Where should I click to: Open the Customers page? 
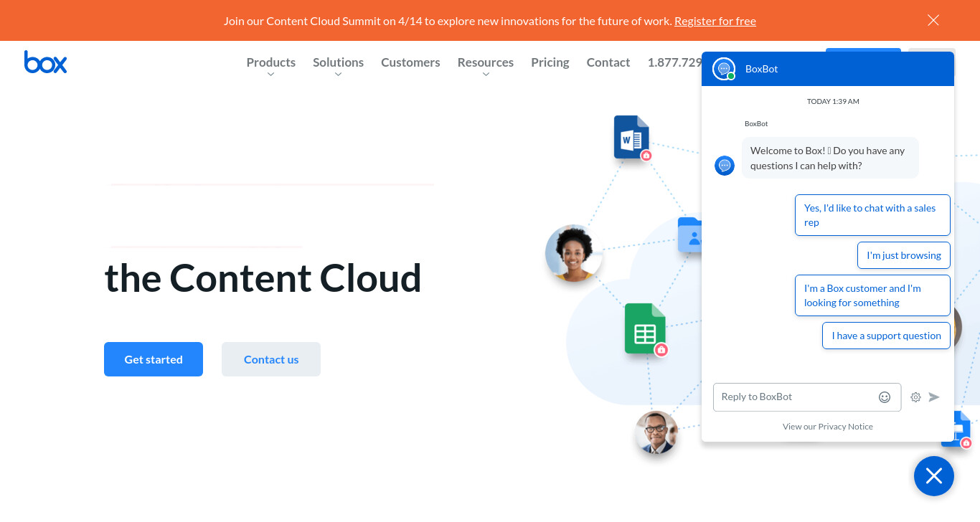pyautogui.click(x=410, y=62)
